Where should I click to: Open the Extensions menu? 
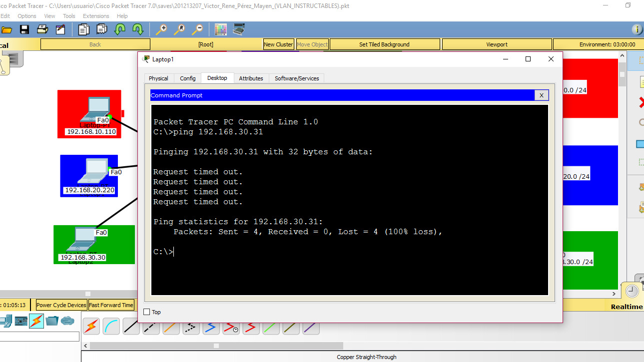click(x=95, y=15)
